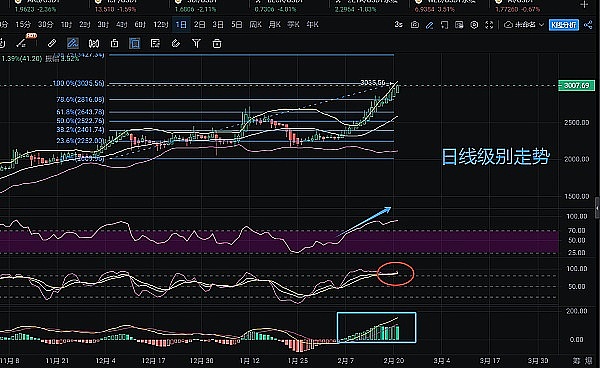Toggle the blue pencil drawing mode icon

click(429, 25)
